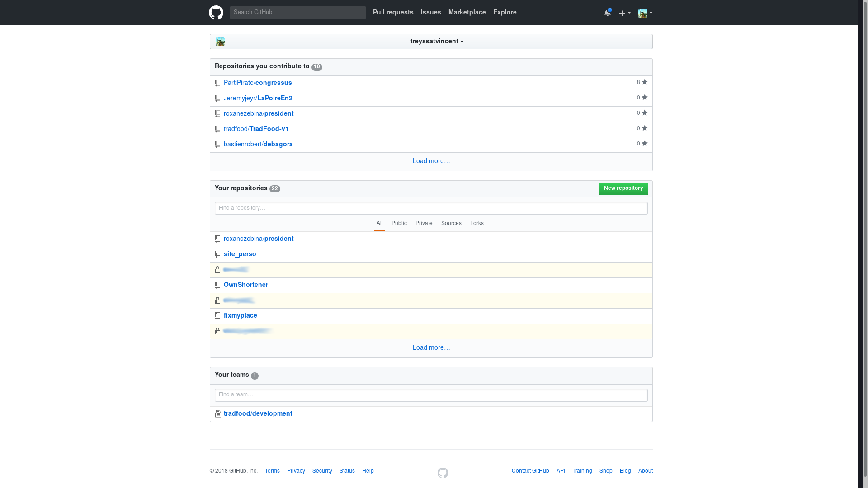This screenshot has width=868, height=488.
Task: Open Issues in top navigation
Action: tap(431, 13)
